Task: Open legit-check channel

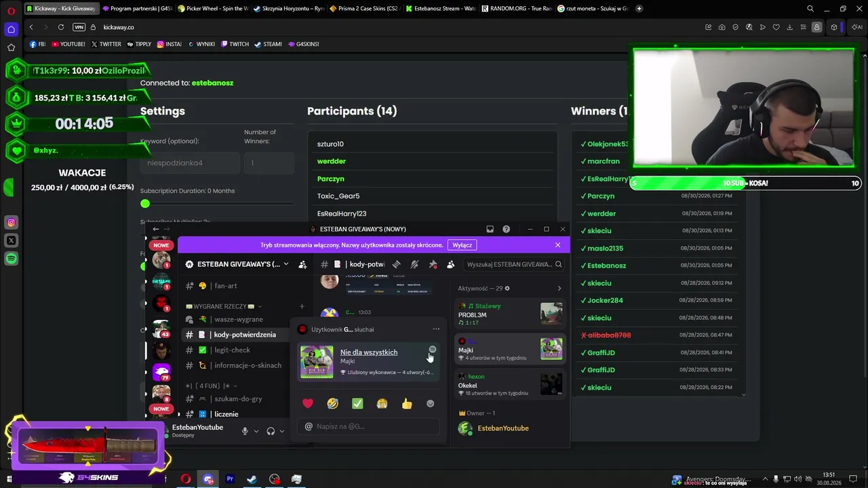Action: [233, 350]
